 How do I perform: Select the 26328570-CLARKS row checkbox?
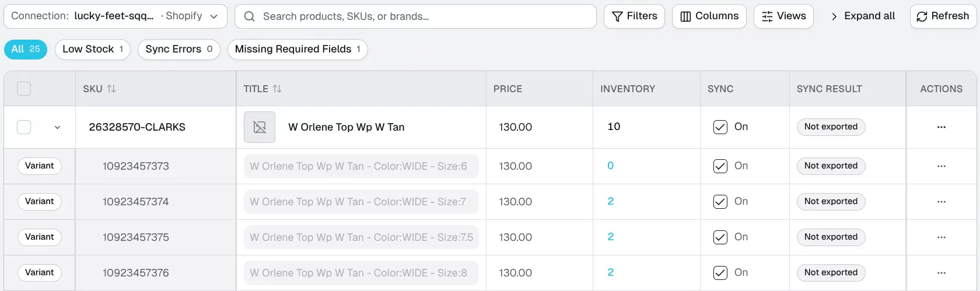24,127
